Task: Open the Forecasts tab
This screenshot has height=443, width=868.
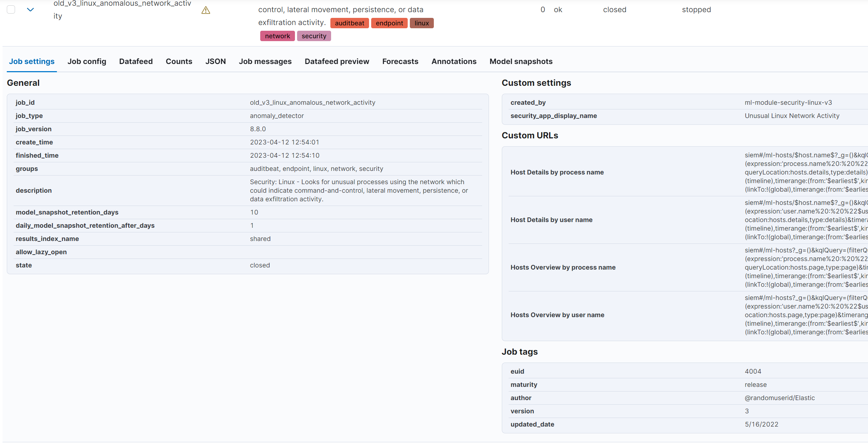Action: [400, 61]
